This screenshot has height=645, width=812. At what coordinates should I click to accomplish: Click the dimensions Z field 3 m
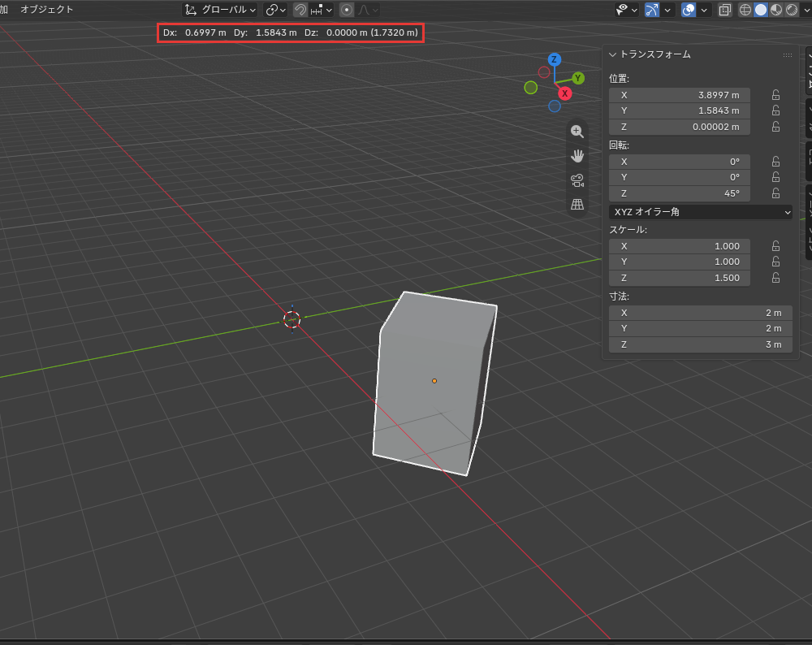(701, 344)
